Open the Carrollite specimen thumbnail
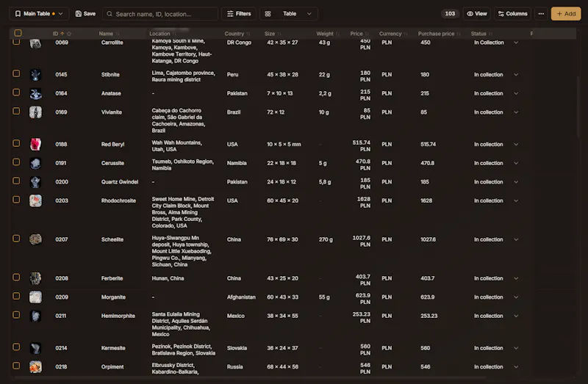 coord(35,43)
